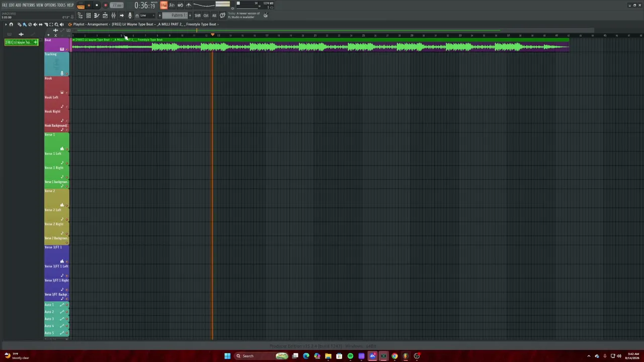Screen dimensions: 644x362
Task: Toggle playlist snap magnet in playlist toolbar
Action: pos(11,24)
